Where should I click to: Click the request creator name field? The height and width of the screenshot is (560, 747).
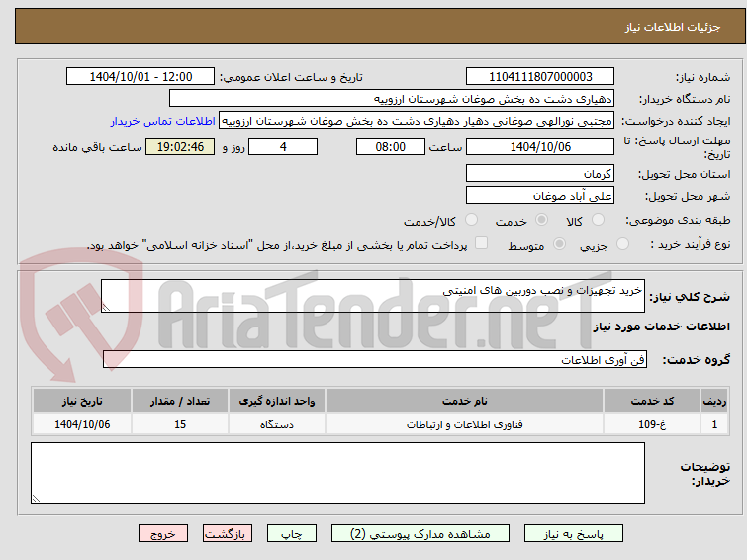tap(417, 121)
